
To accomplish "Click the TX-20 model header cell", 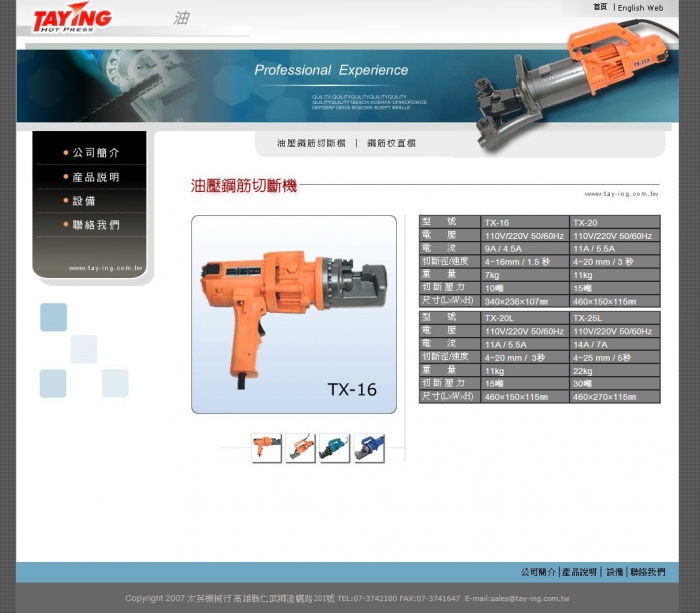I will [x=615, y=222].
